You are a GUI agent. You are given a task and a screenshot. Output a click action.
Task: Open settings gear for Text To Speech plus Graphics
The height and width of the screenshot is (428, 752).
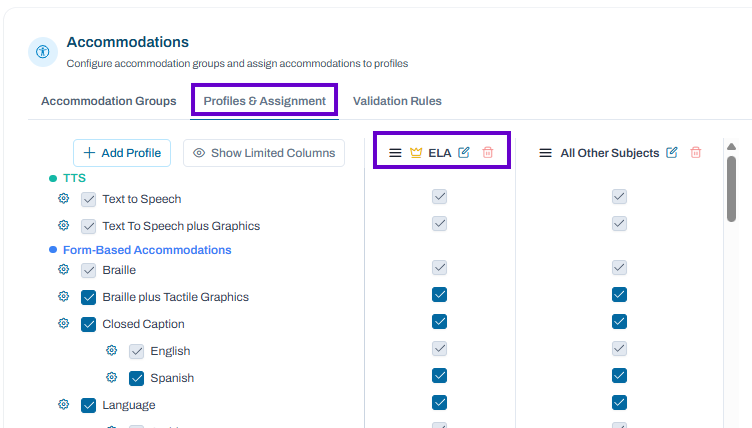63,226
